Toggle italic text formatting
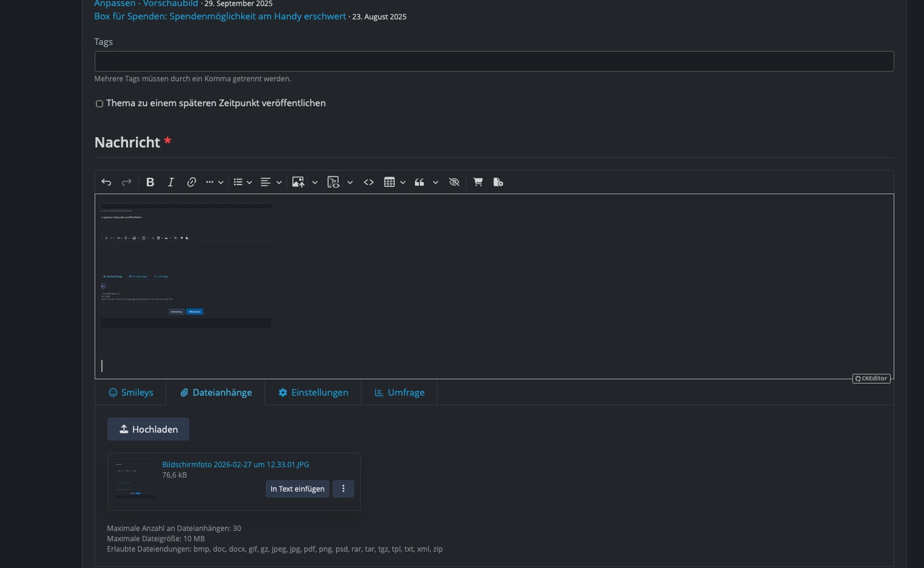The image size is (924, 568). (x=171, y=182)
